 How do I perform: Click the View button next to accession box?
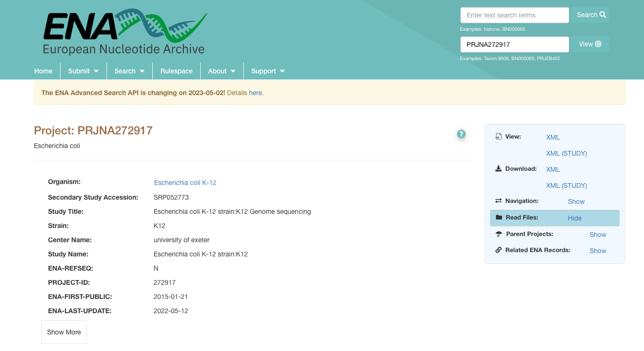pos(590,44)
